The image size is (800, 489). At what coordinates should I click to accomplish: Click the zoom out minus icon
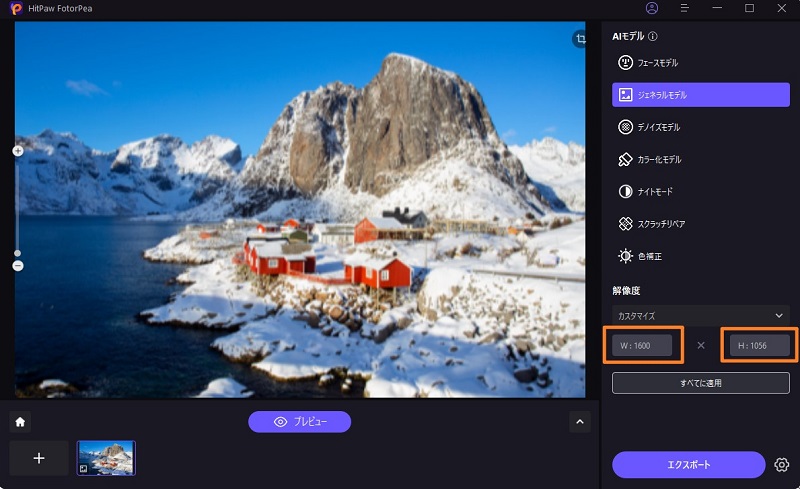[x=18, y=266]
